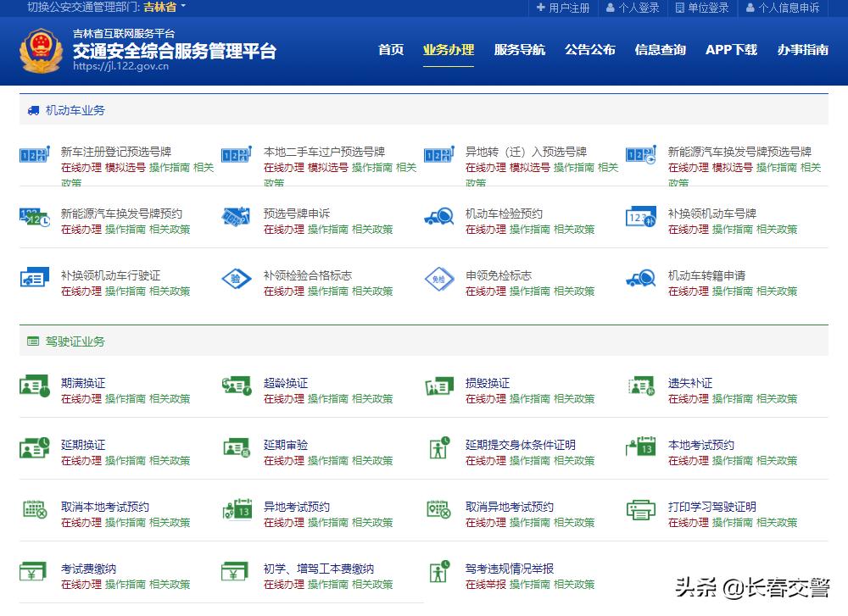Click 在线办理 under 期满换证

81,399
